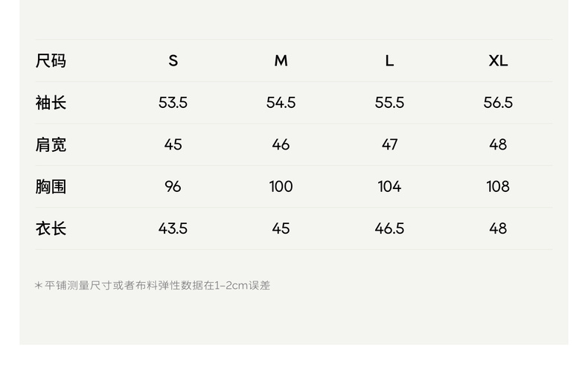This screenshot has width=588, height=384.
Task: Click the 肩宽 value 46 for size M
Action: [281, 144]
